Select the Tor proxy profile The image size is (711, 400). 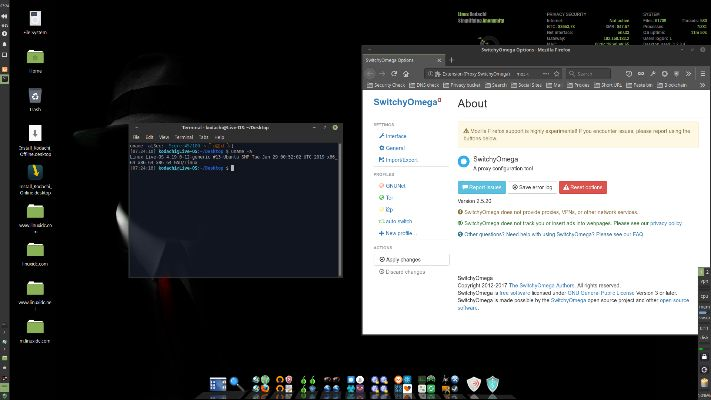coord(385,197)
